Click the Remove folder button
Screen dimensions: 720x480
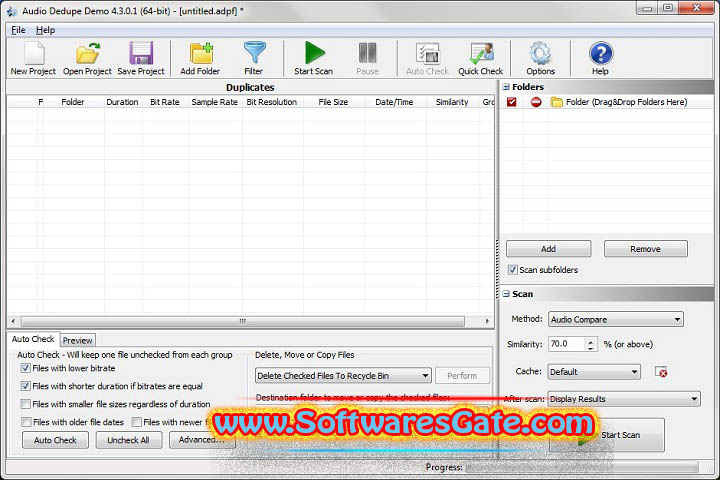(x=645, y=248)
